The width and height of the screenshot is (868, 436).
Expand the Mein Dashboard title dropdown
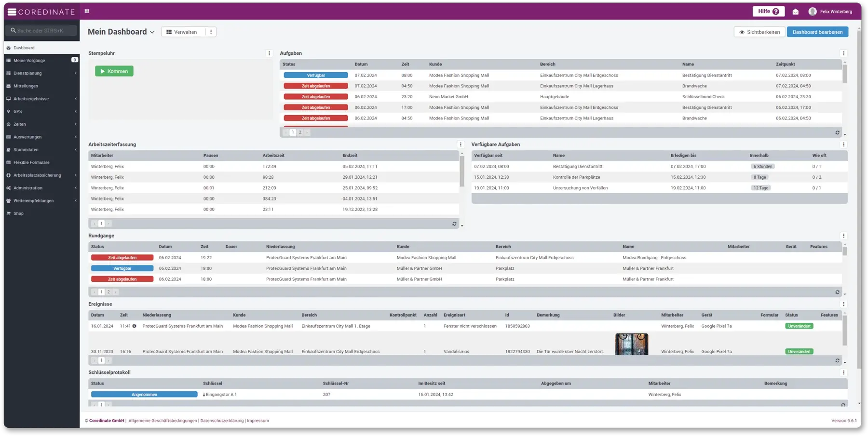[152, 32]
